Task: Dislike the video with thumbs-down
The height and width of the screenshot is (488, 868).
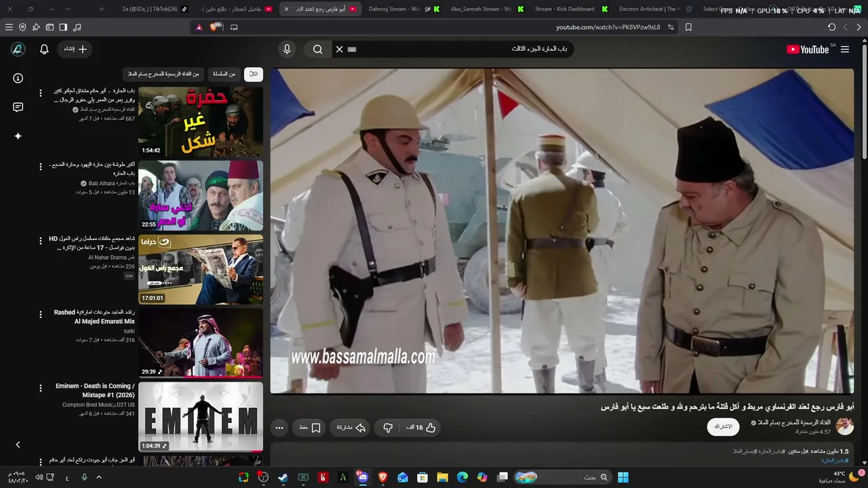Action: [388, 428]
